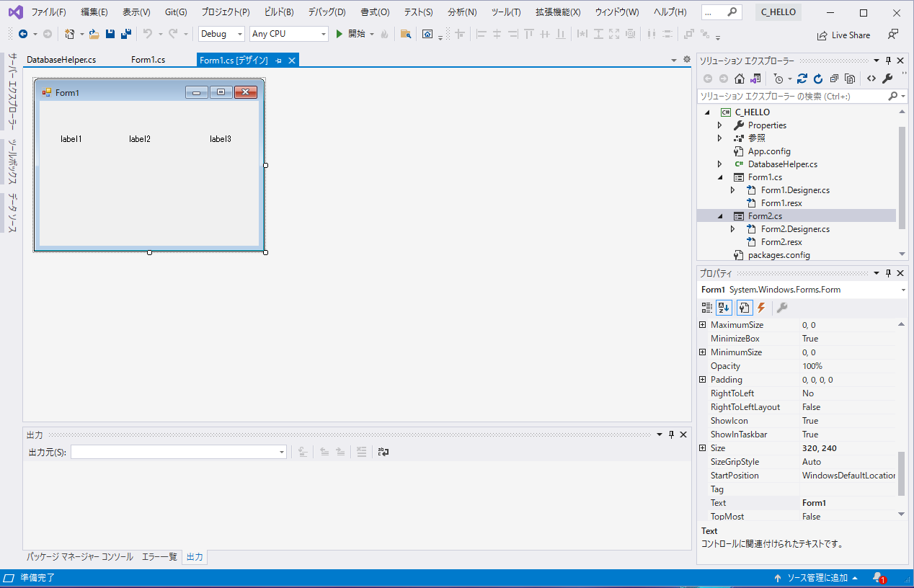Show Events via lightning bolt icon
Viewport: 914px width, 588px height.
point(761,308)
